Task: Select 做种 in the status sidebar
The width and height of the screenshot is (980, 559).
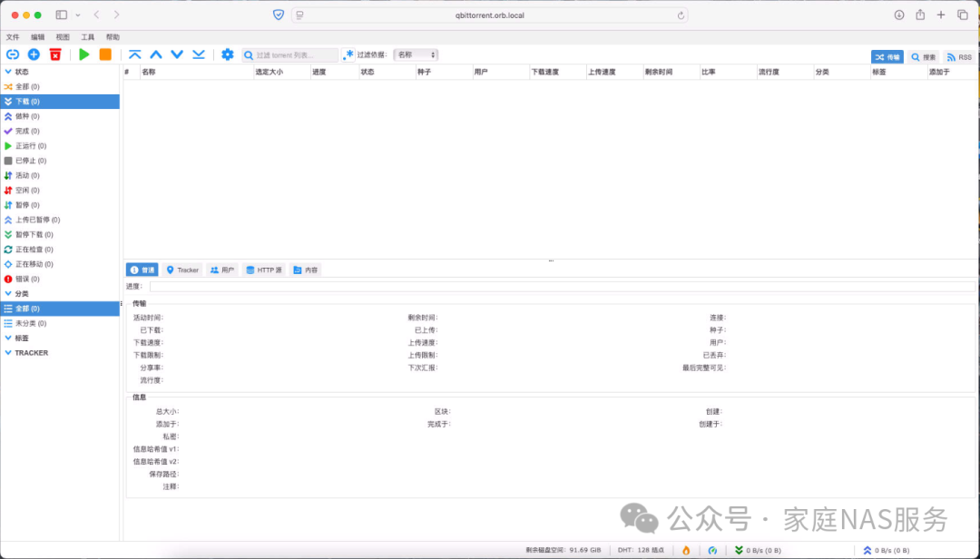Action: coord(31,116)
